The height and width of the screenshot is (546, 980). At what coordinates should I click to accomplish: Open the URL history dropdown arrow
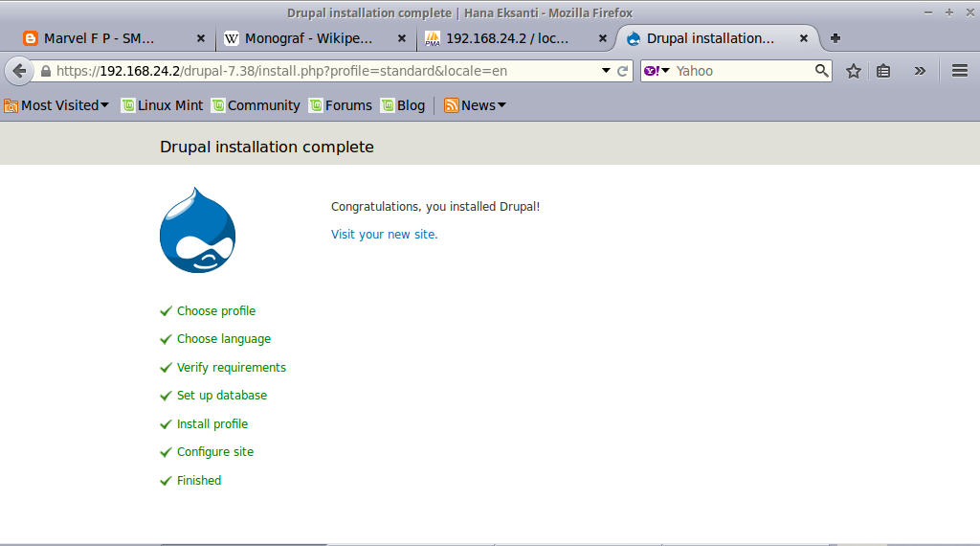coord(606,71)
